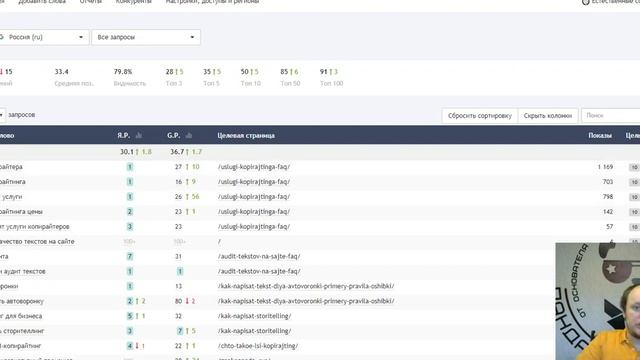The width and height of the screenshot is (640, 360).
Task: Click Yandex position 7 badge
Action: (x=130, y=256)
